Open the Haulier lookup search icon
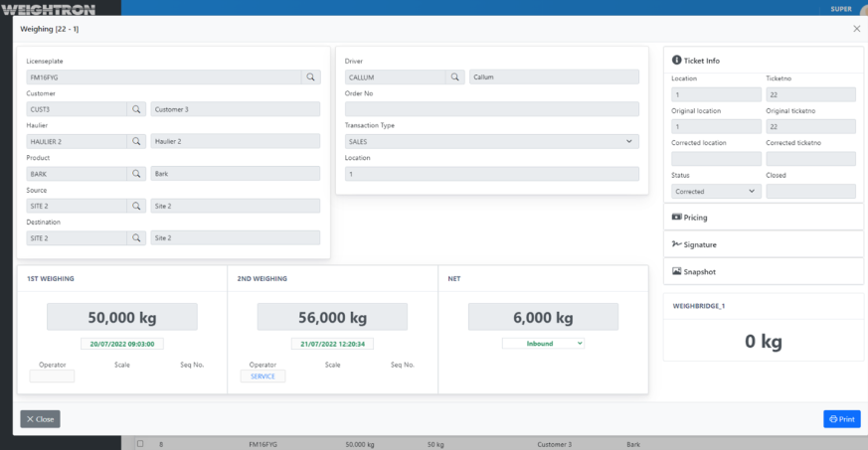This screenshot has width=868, height=450. coord(136,142)
